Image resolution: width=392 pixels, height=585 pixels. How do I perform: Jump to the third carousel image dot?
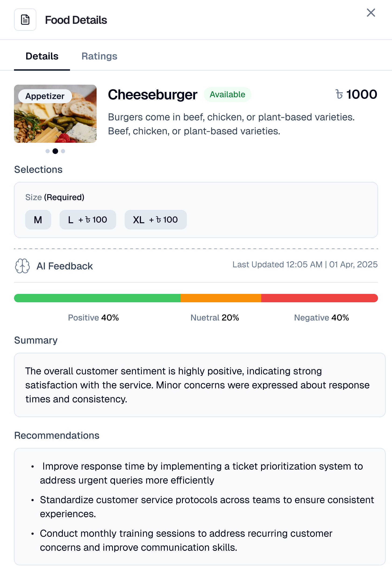coord(63,151)
